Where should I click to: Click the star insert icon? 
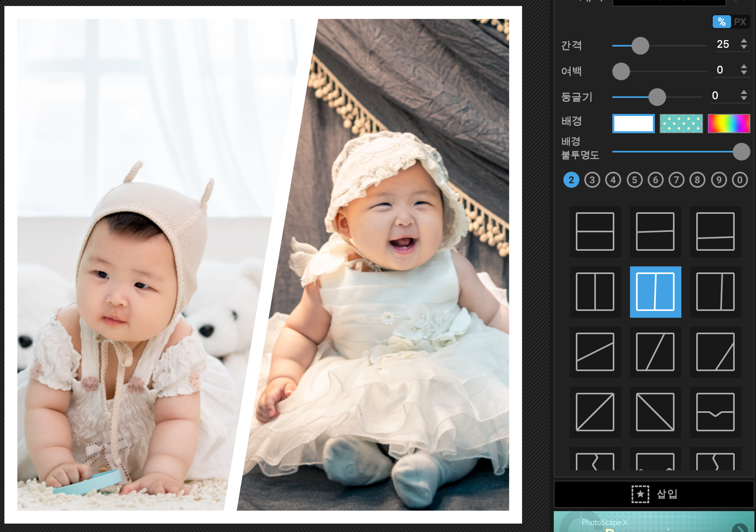[640, 494]
